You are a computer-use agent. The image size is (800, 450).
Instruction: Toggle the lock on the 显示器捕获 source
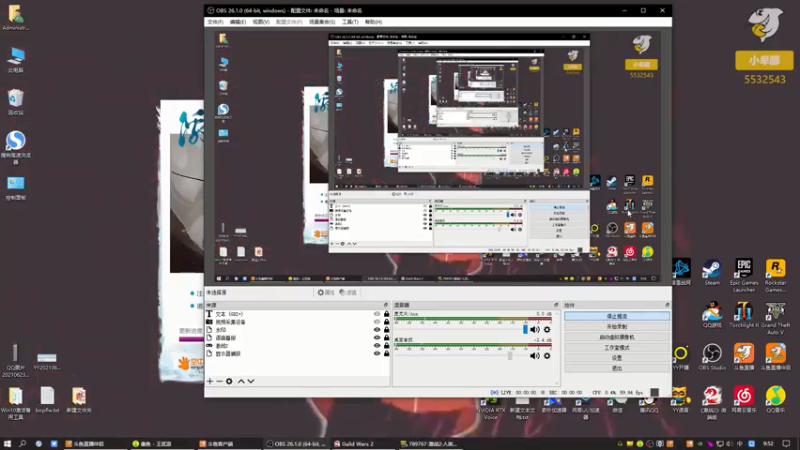coord(386,353)
